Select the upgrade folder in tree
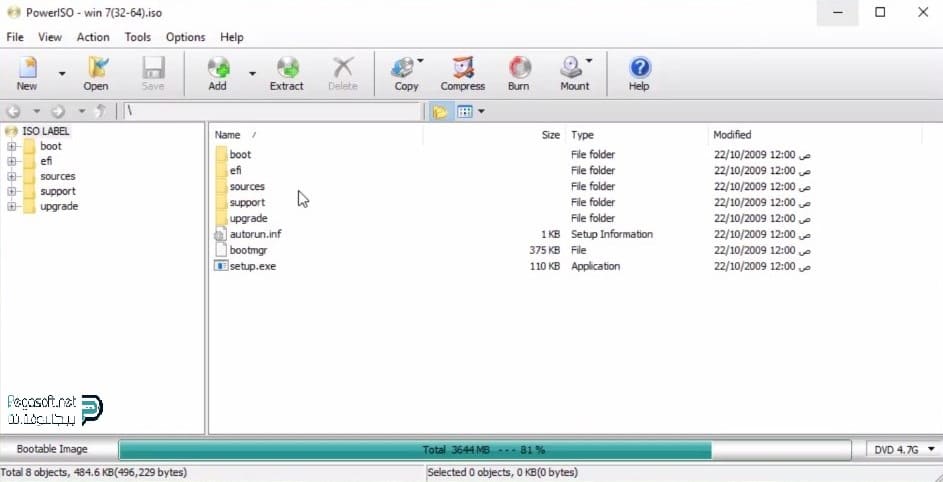Screen dimensions: 943x482 (59, 206)
